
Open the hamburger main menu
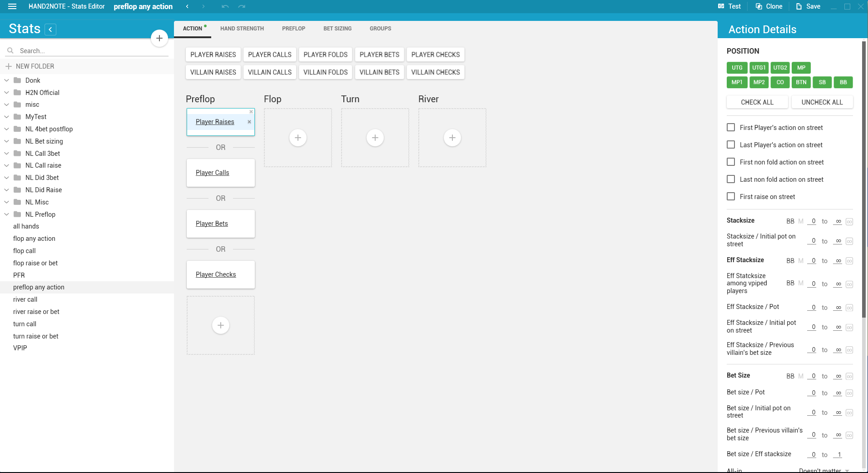pos(12,6)
